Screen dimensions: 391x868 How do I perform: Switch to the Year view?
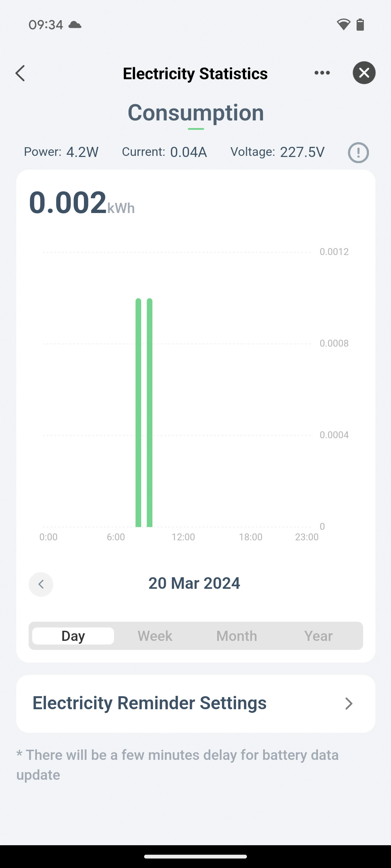point(318,636)
